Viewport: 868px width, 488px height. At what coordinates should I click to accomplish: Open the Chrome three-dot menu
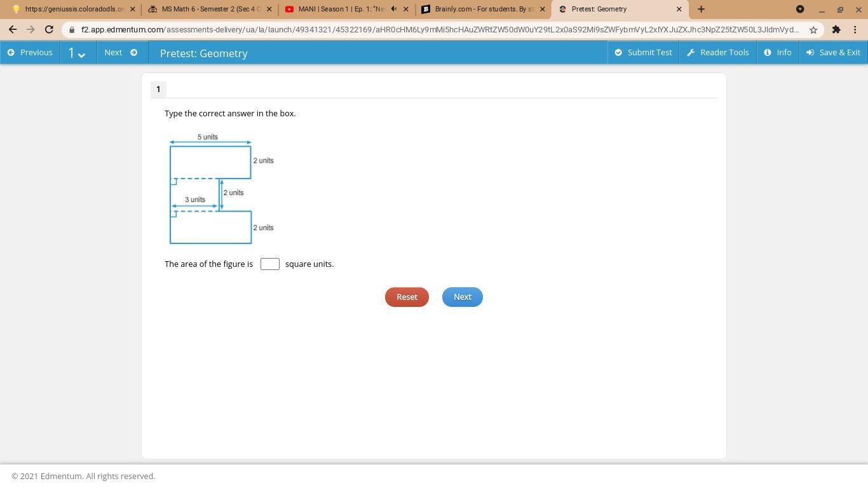coord(855,29)
